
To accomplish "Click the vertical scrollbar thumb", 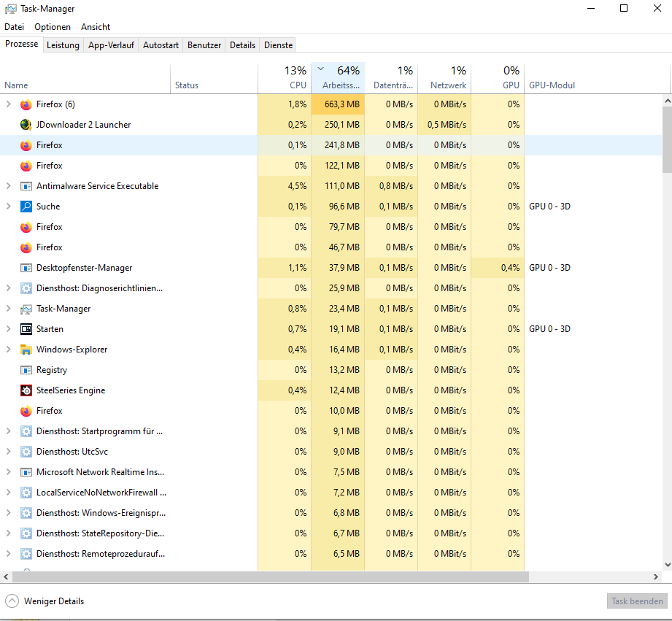I will coord(668,139).
